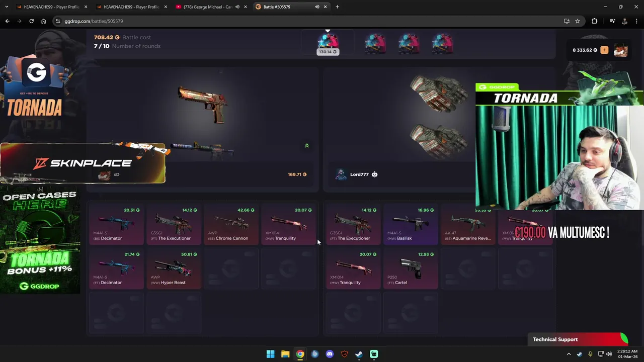Open a new browser tab

coord(337,7)
